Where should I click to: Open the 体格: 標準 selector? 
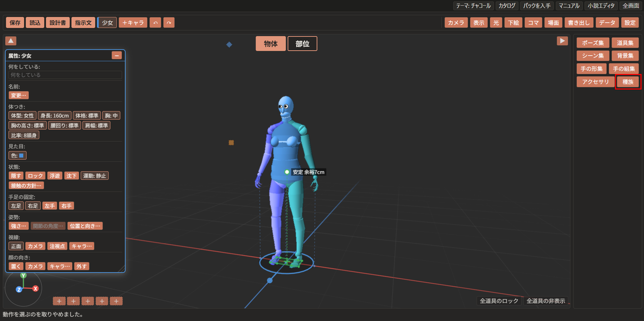pyautogui.click(x=87, y=116)
